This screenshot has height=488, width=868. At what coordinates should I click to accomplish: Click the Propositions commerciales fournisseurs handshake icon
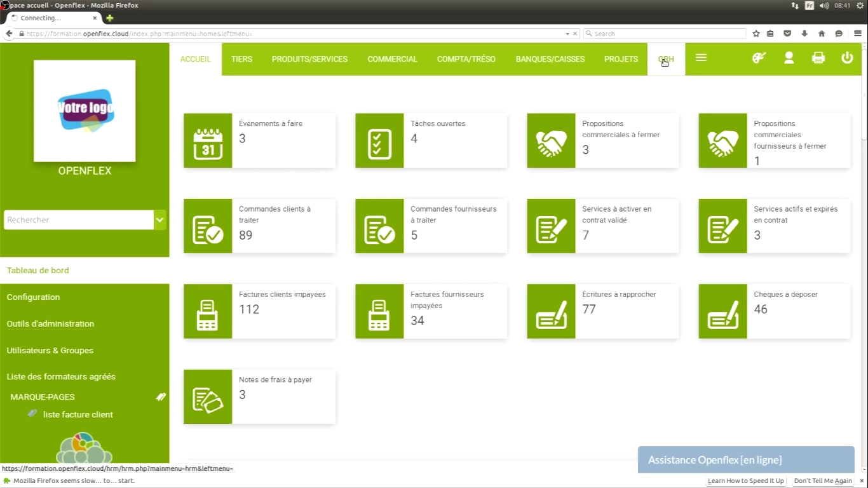(722, 141)
